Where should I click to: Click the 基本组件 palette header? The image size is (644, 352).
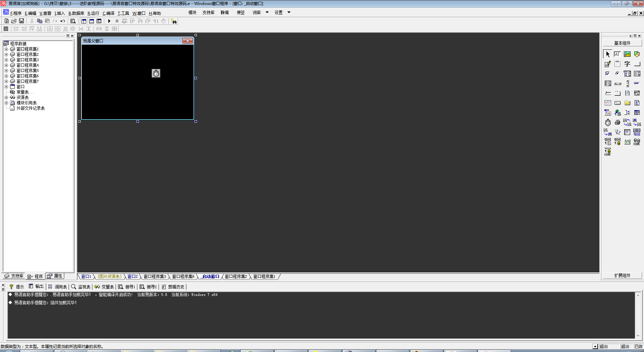click(622, 43)
